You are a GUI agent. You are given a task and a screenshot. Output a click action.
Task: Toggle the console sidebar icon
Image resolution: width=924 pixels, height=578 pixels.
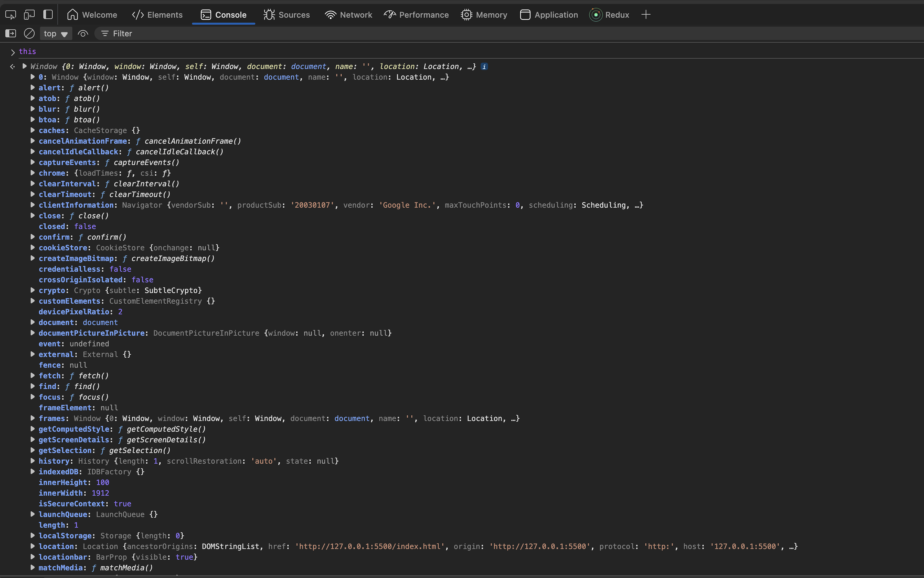click(x=11, y=34)
